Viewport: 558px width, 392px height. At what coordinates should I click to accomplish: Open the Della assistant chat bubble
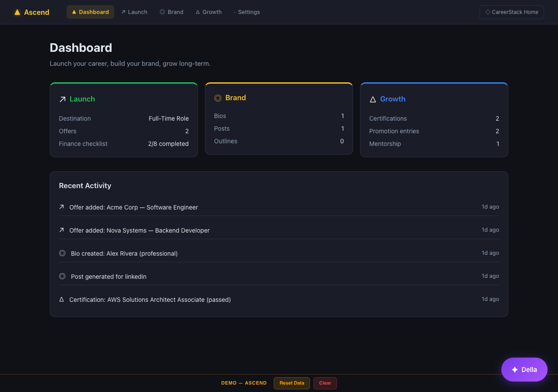coord(524,369)
